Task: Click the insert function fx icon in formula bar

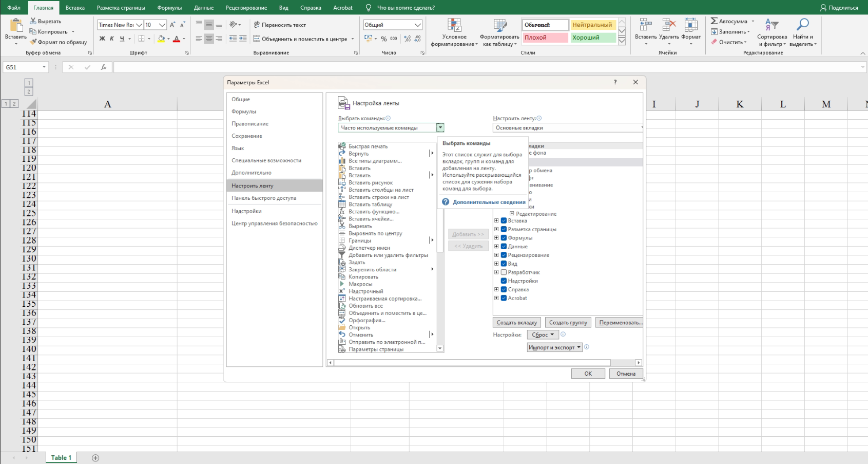Action: [103, 67]
